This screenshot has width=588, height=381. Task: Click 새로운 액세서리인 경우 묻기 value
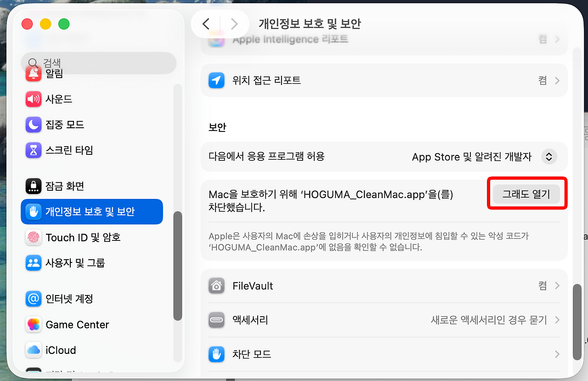pos(489,320)
